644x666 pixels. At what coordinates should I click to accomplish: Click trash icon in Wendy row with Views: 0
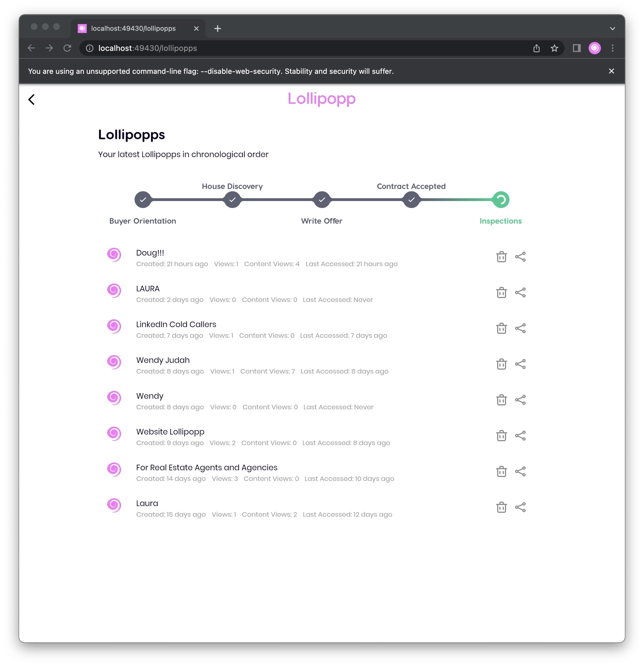tap(502, 400)
